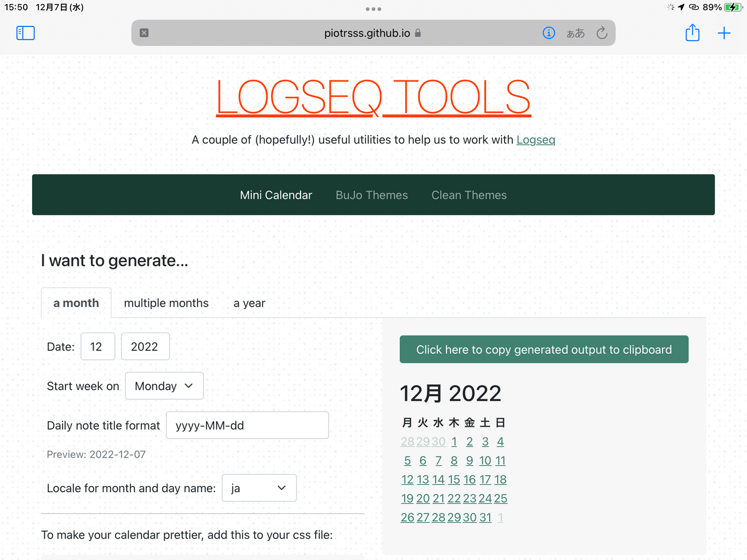Open calendar day 15 link

[454, 480]
